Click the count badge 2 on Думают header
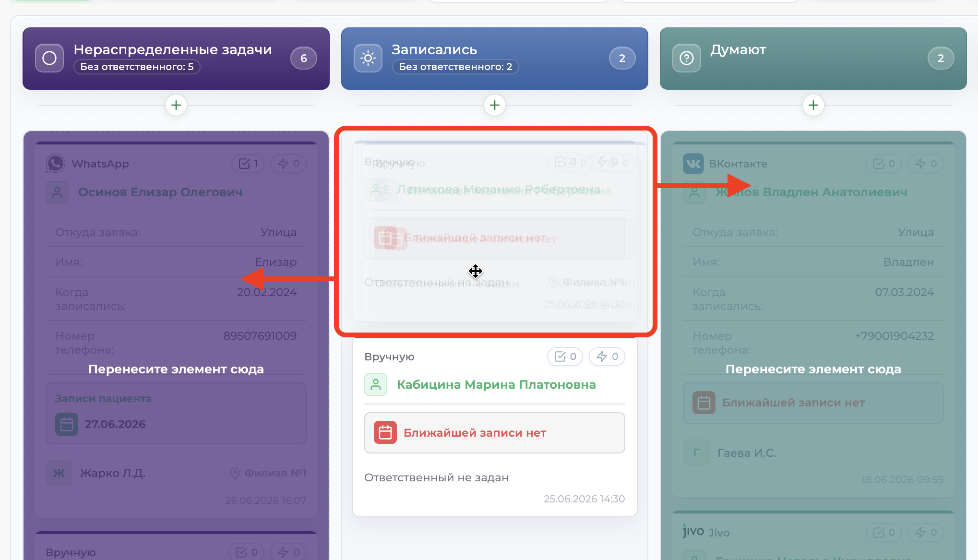Screen dimensions: 978x560 pyautogui.click(x=941, y=58)
